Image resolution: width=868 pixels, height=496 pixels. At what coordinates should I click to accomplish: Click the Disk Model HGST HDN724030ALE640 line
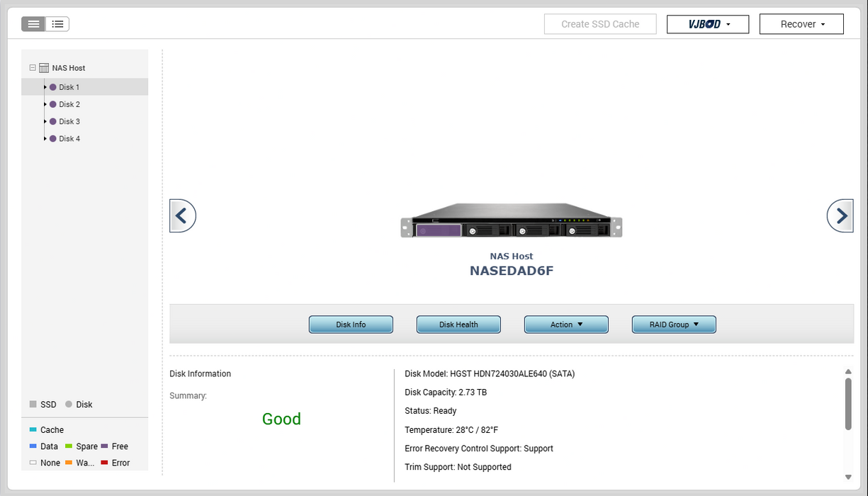(x=490, y=373)
